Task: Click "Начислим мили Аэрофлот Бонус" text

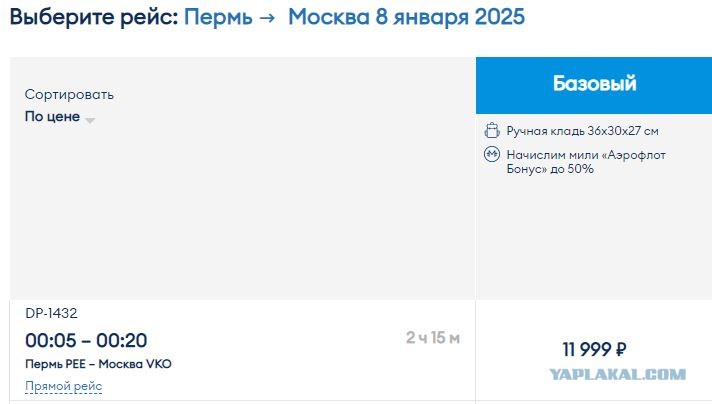Action: [586, 162]
